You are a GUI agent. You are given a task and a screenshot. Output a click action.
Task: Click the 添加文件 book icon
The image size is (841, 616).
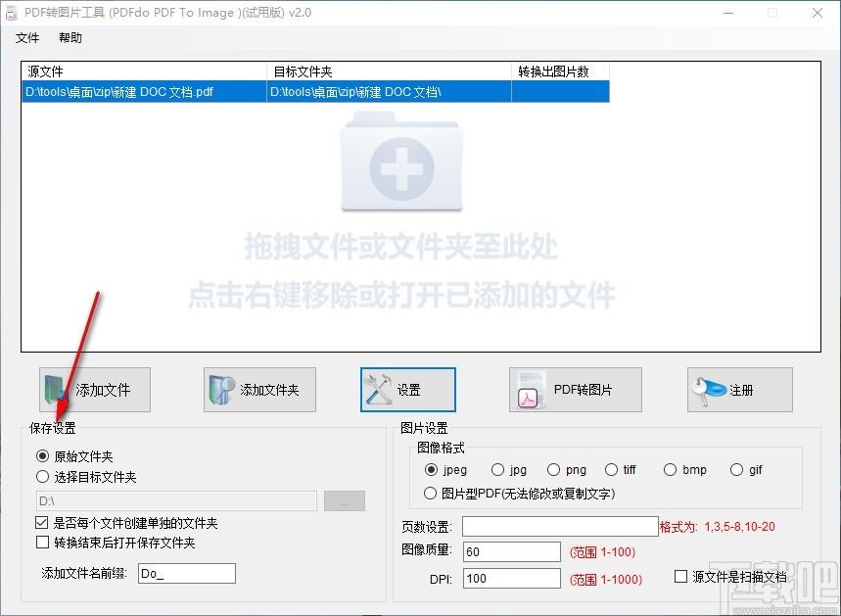click(54, 390)
